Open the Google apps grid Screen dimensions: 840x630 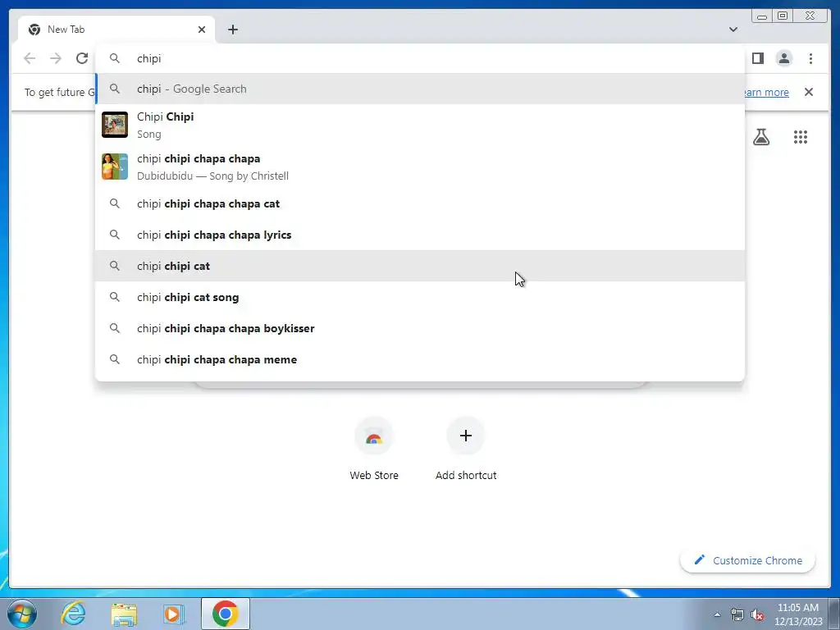click(x=801, y=137)
